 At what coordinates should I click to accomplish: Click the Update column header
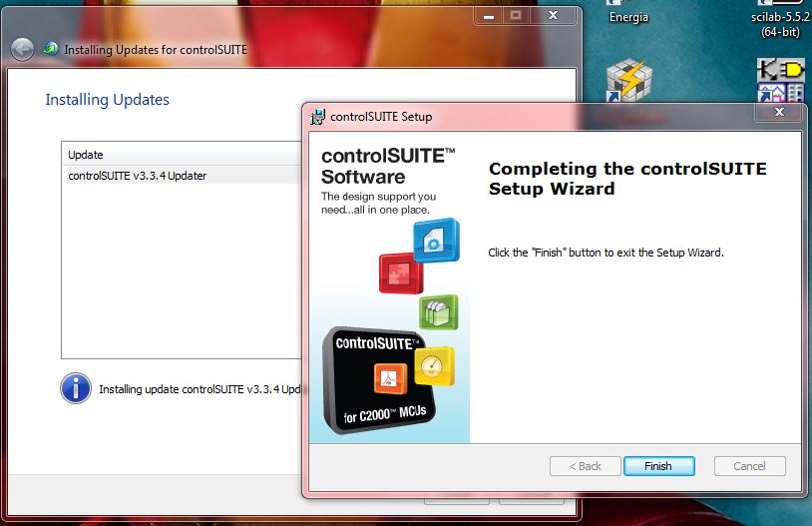point(184,155)
